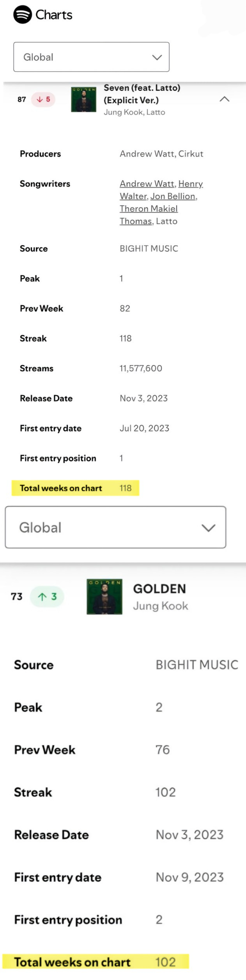
Task: Open the top Global region dropdown
Action: [91, 57]
